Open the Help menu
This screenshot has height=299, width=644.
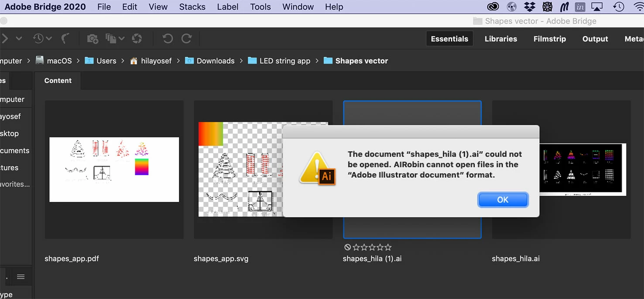[334, 7]
